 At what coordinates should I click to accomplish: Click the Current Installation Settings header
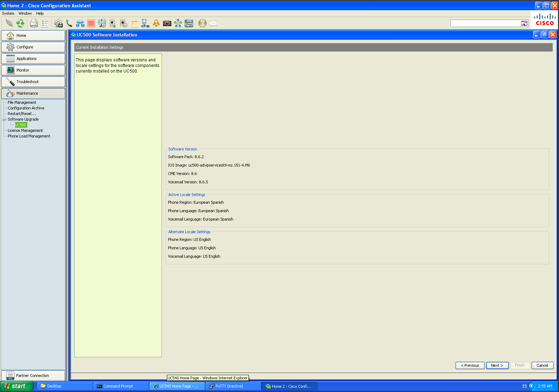coord(313,47)
